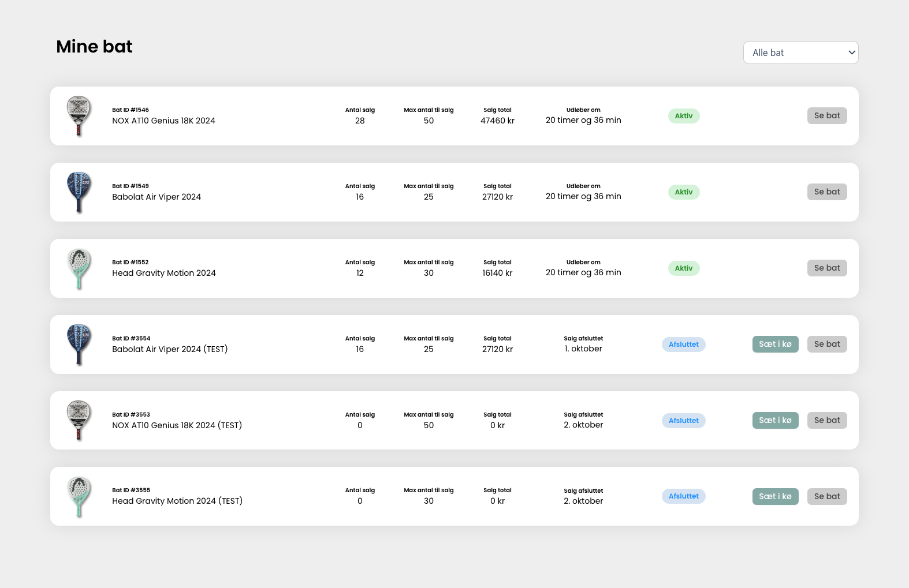This screenshot has width=909, height=588.
Task: Open Se bat for bat #3554
Action: 826,344
